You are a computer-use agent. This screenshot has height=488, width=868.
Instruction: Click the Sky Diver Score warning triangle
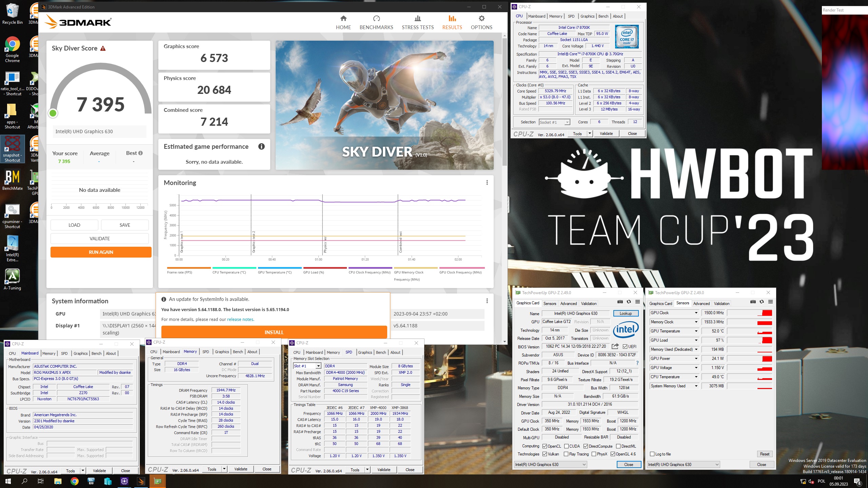click(103, 48)
